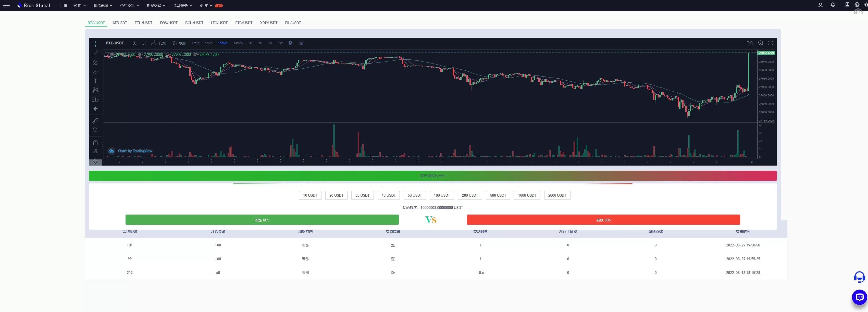Image resolution: width=868 pixels, height=312 pixels.
Task: Collapse the drawing toolbar side arrow
Action: (102, 145)
